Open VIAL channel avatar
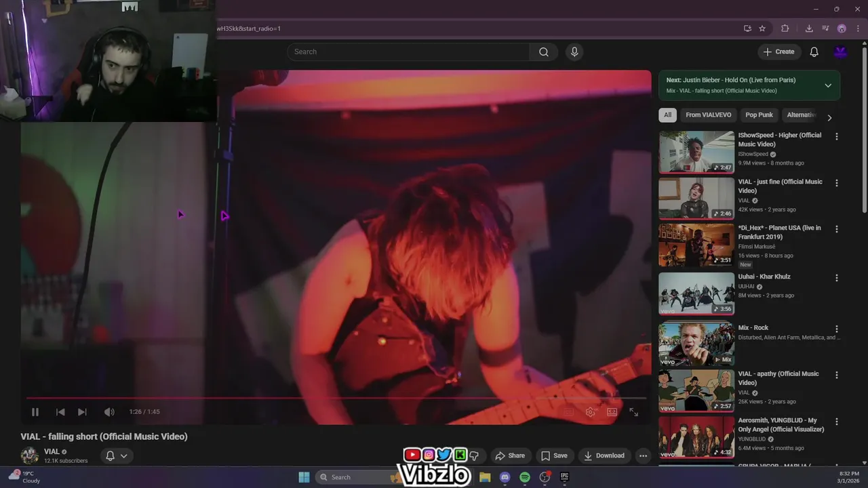This screenshot has height=488, width=868. click(30, 455)
